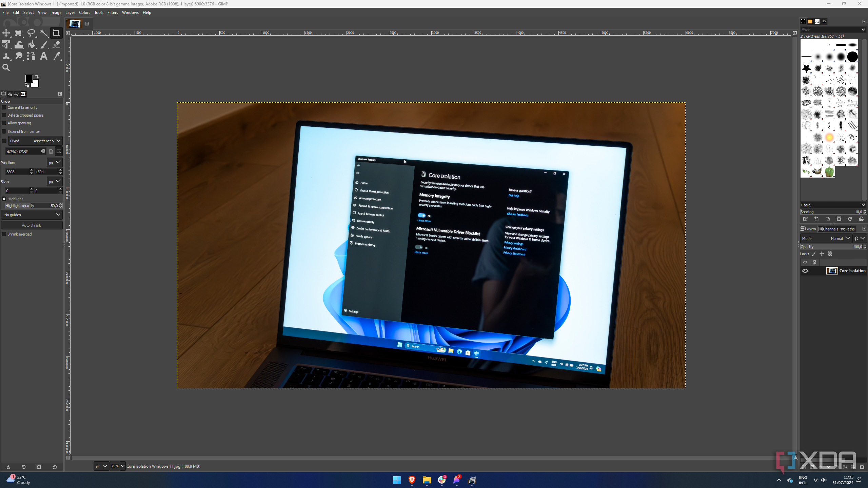Open the Size unit px dropdown
This screenshot has width=868, height=488.
pos(55,182)
